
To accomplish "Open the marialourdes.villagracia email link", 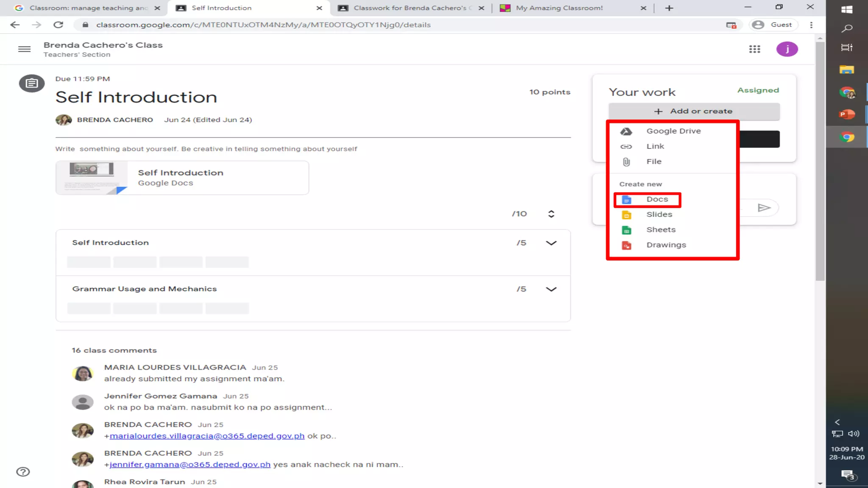I will click(207, 436).
